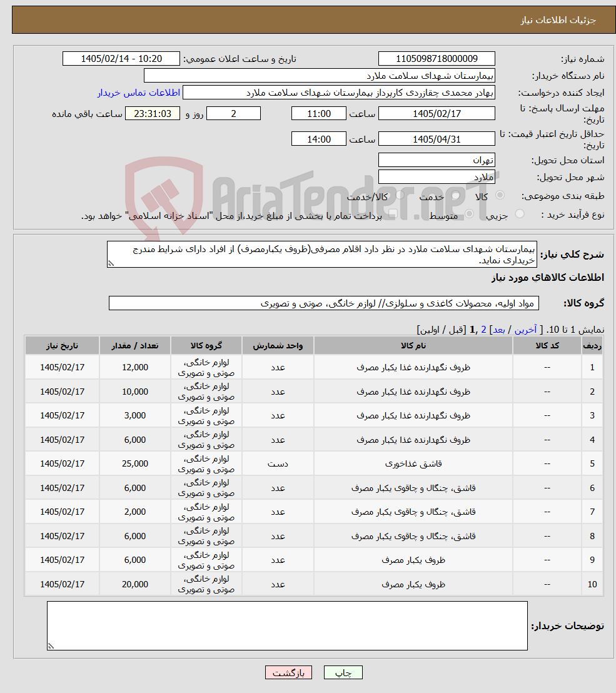Click the goods group cell in row 3

click(x=206, y=415)
